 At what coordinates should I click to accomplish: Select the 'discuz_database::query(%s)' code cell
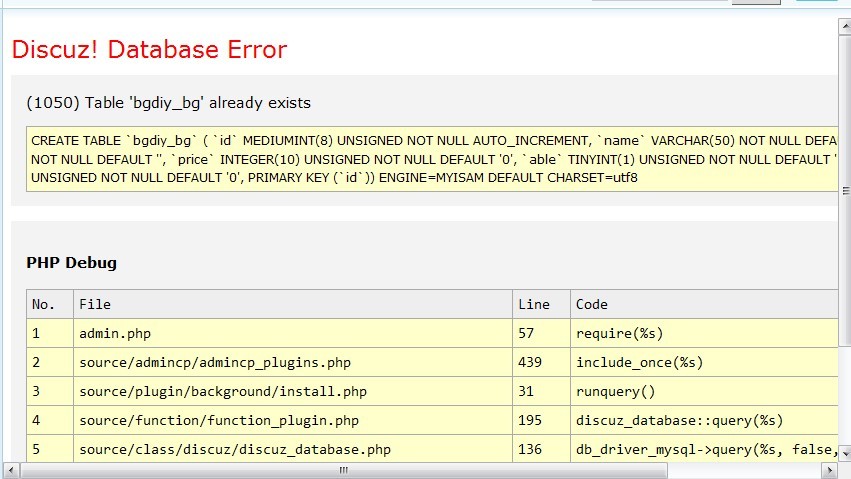point(704,420)
